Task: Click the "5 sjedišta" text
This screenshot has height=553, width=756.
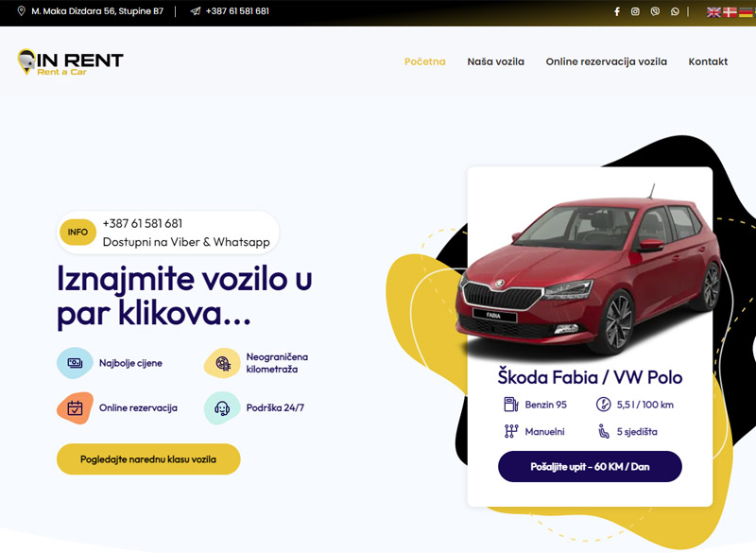Action: pyautogui.click(x=637, y=431)
